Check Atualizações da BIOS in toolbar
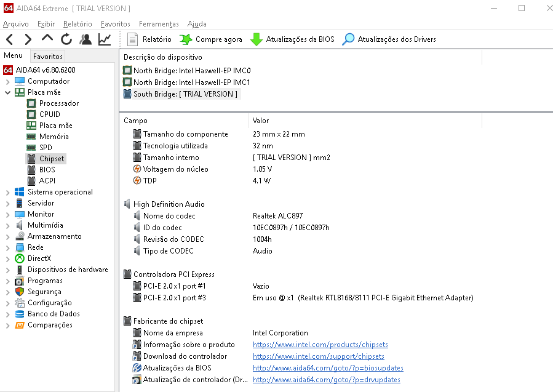The height and width of the screenshot is (392, 553). coord(292,39)
